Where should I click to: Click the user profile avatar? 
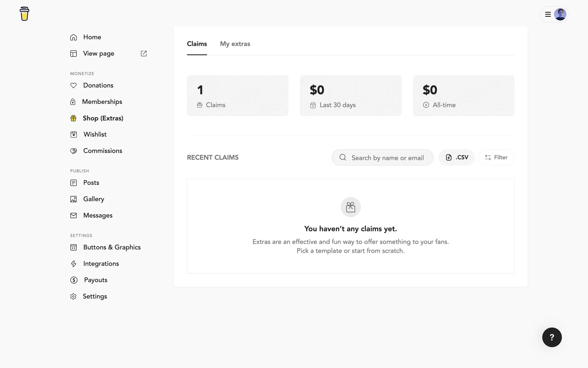(x=560, y=14)
